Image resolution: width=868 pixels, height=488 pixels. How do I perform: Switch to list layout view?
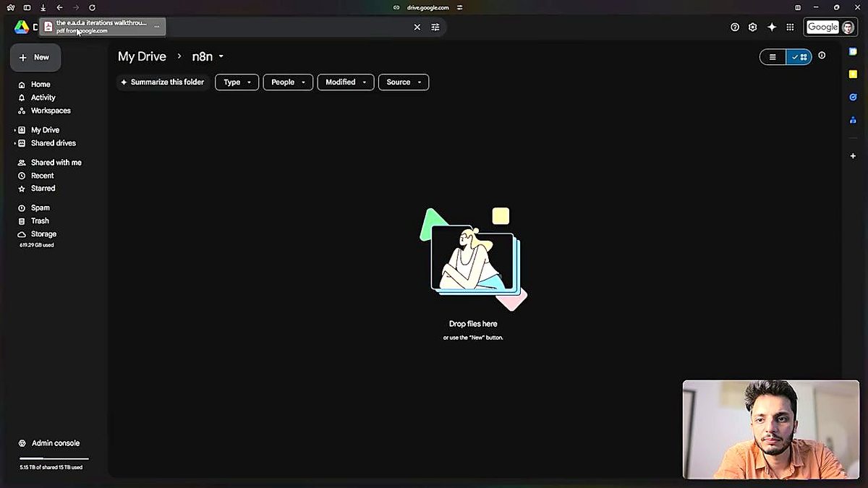click(x=773, y=57)
